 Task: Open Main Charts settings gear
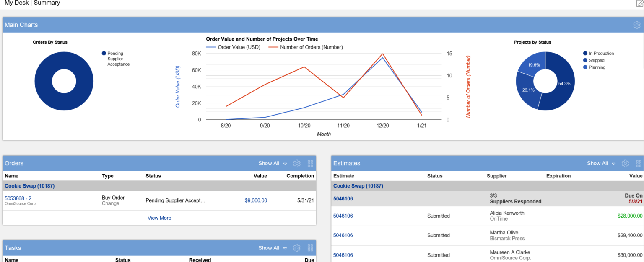coord(636,25)
